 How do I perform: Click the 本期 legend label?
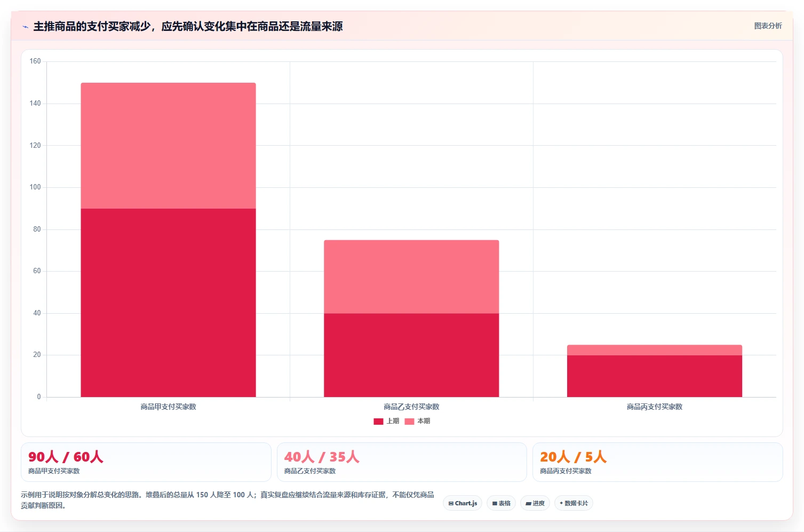click(x=424, y=421)
